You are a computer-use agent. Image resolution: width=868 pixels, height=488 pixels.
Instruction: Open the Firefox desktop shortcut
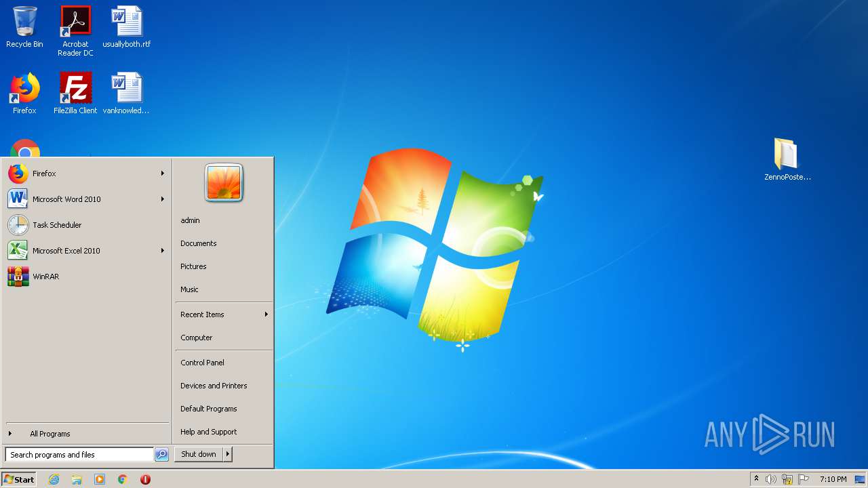click(24, 94)
